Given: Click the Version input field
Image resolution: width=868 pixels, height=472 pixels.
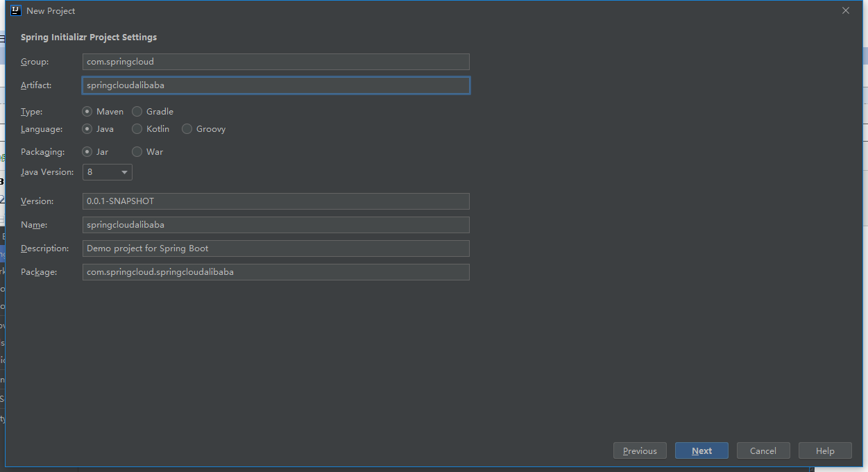Looking at the screenshot, I should [x=275, y=201].
